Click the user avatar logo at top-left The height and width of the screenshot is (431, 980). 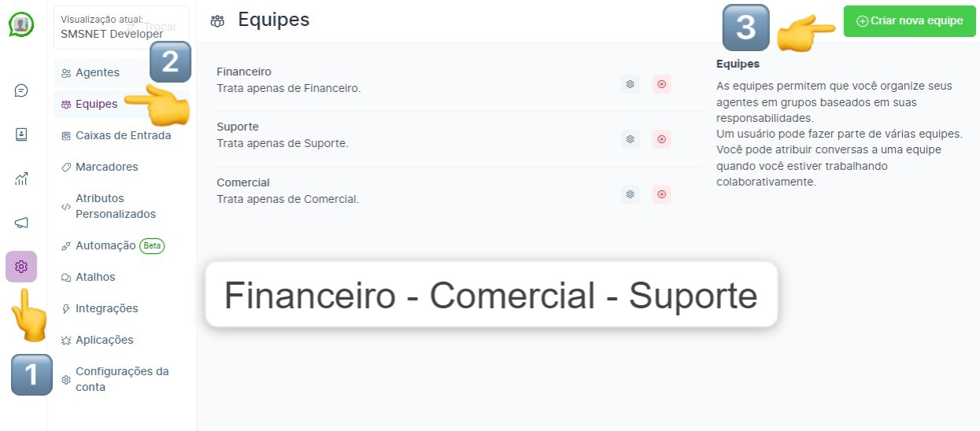tap(21, 24)
